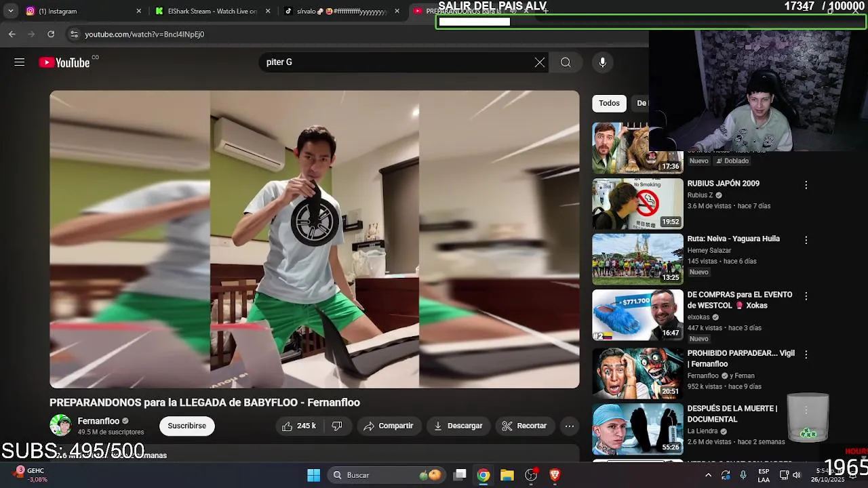Run search with the magnifying glass button
This screenshot has height=488, width=868.
coord(566,62)
